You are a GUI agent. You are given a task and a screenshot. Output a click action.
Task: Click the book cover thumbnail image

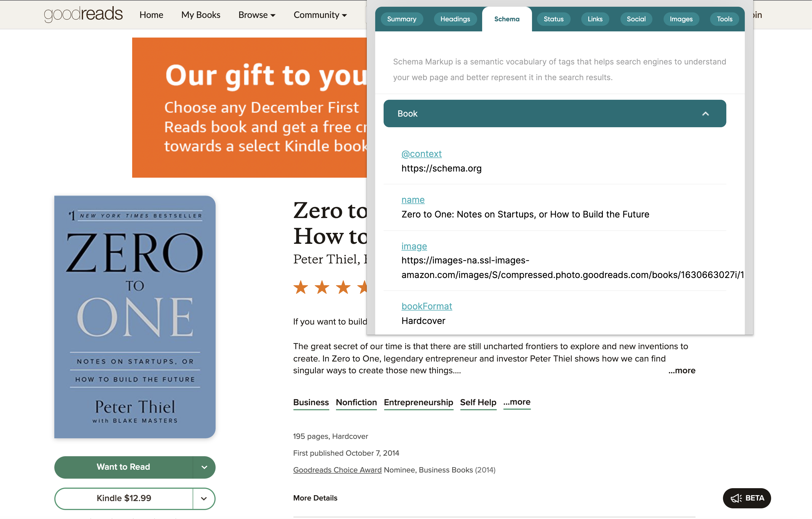coord(135,316)
